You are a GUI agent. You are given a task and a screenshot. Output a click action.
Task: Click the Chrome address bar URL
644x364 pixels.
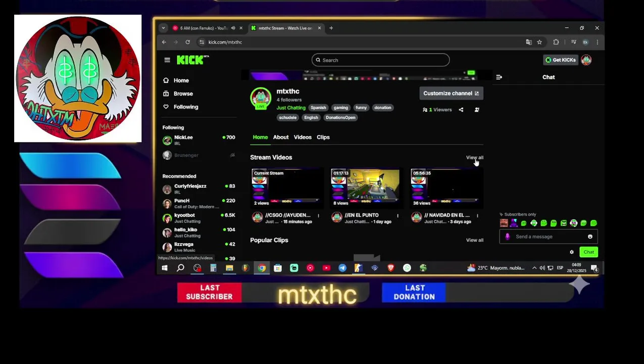[x=225, y=42]
